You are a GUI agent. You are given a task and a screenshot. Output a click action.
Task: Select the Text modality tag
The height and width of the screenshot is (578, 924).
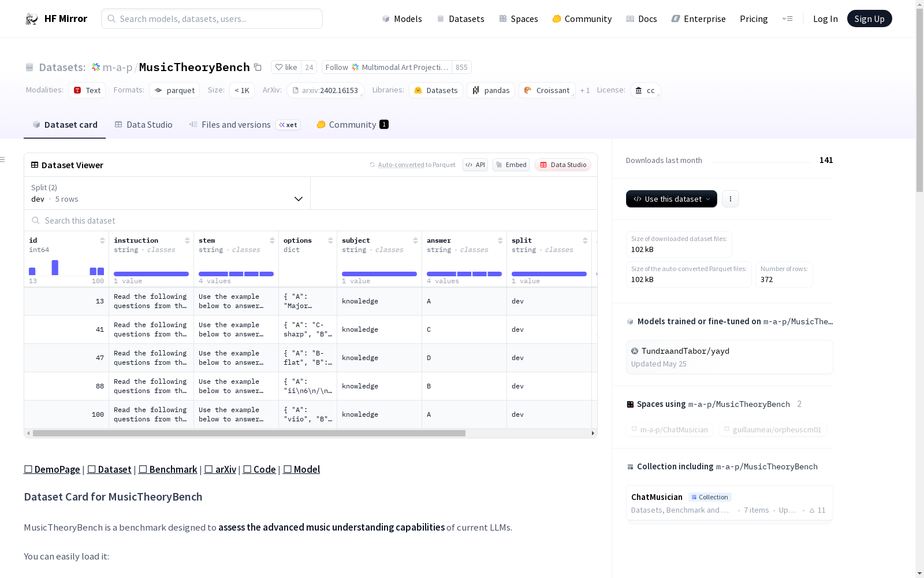[87, 91]
